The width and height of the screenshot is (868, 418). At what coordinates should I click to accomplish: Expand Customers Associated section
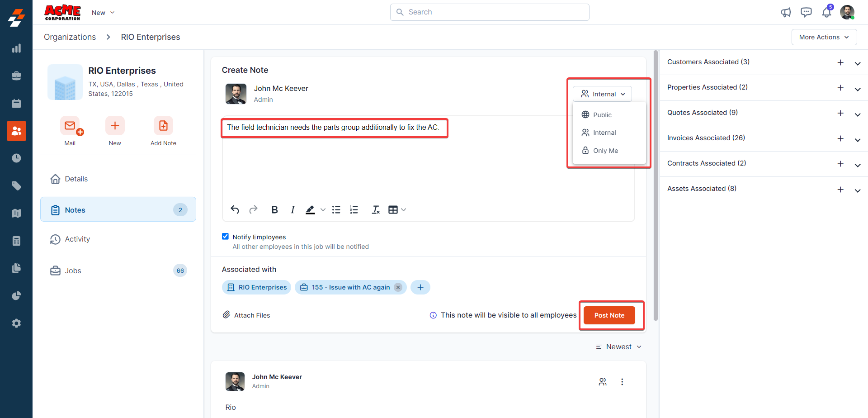[x=858, y=63]
